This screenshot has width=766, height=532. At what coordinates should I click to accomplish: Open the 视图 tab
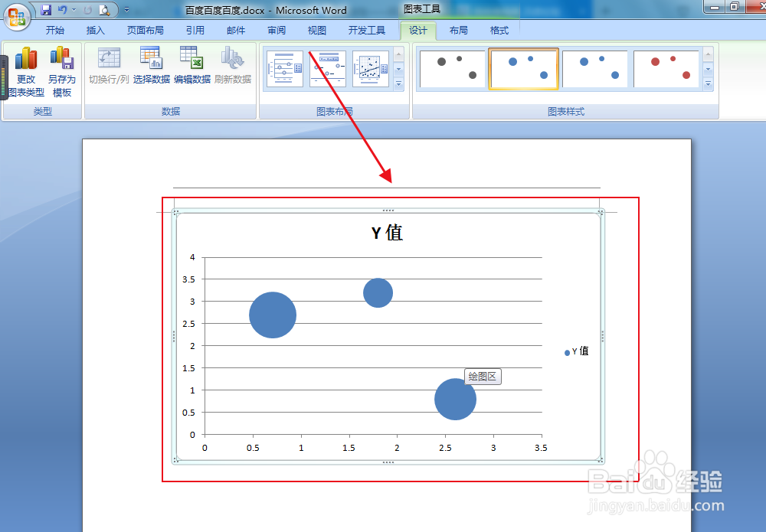(x=316, y=31)
